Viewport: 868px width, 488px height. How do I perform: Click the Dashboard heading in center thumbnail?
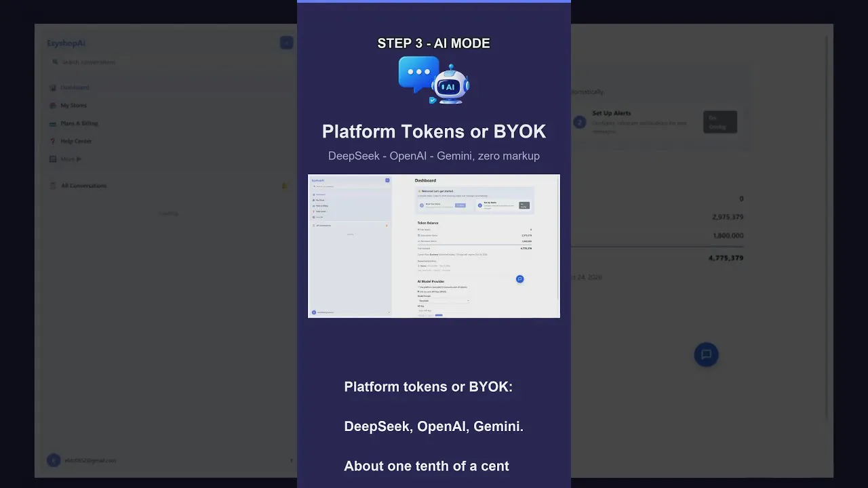point(425,180)
